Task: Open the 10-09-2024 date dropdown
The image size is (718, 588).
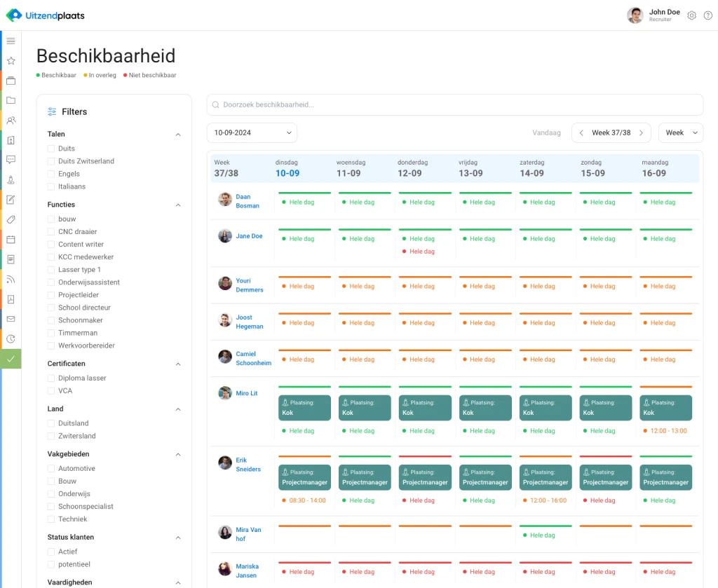Action: pyautogui.click(x=252, y=132)
